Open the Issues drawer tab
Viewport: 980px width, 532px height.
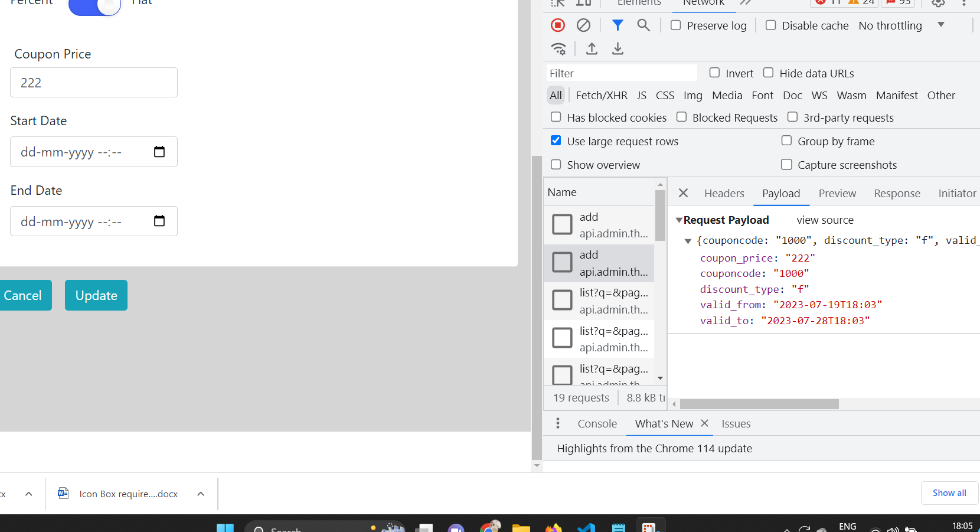[736, 423]
